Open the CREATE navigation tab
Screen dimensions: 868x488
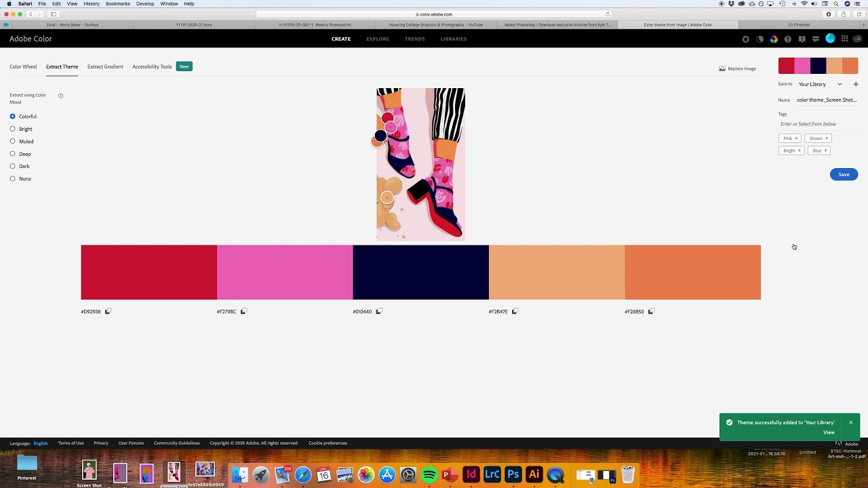tap(341, 39)
